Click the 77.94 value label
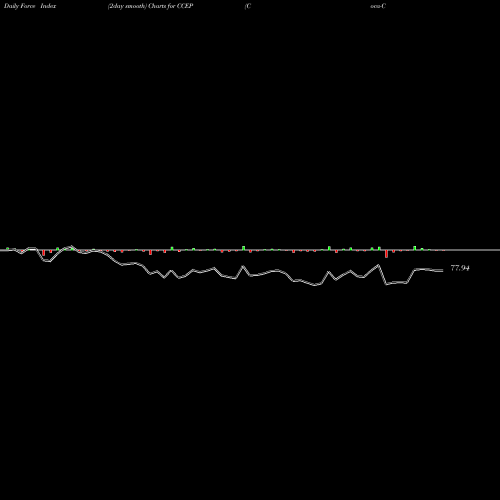The width and height of the screenshot is (500, 500). click(x=460, y=268)
